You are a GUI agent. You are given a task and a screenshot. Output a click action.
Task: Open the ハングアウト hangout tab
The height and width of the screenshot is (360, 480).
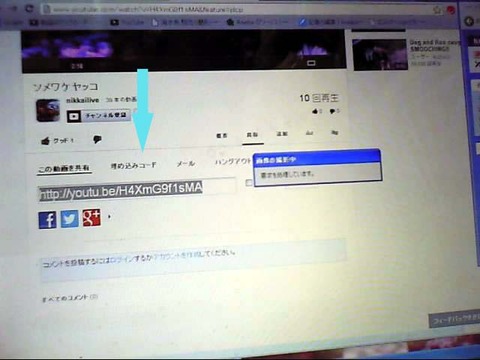coord(233,162)
